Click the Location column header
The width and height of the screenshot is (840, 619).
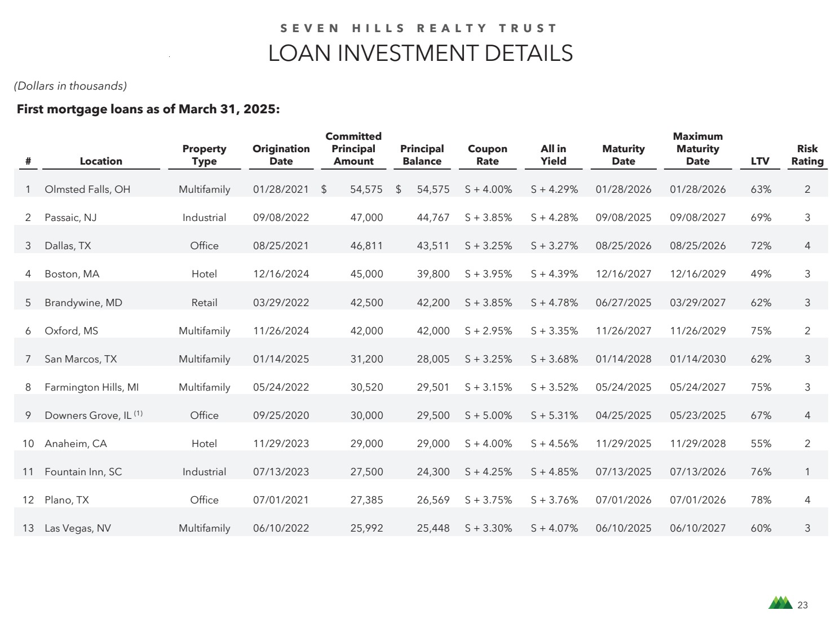click(x=101, y=161)
